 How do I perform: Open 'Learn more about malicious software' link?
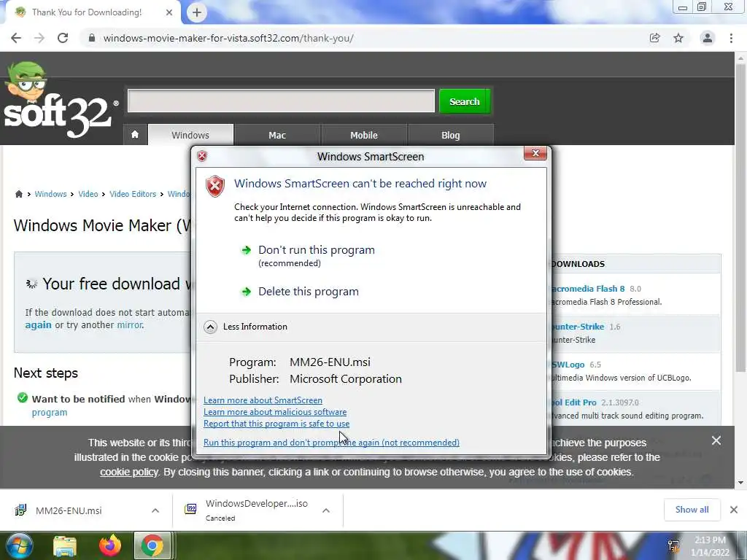(x=275, y=412)
